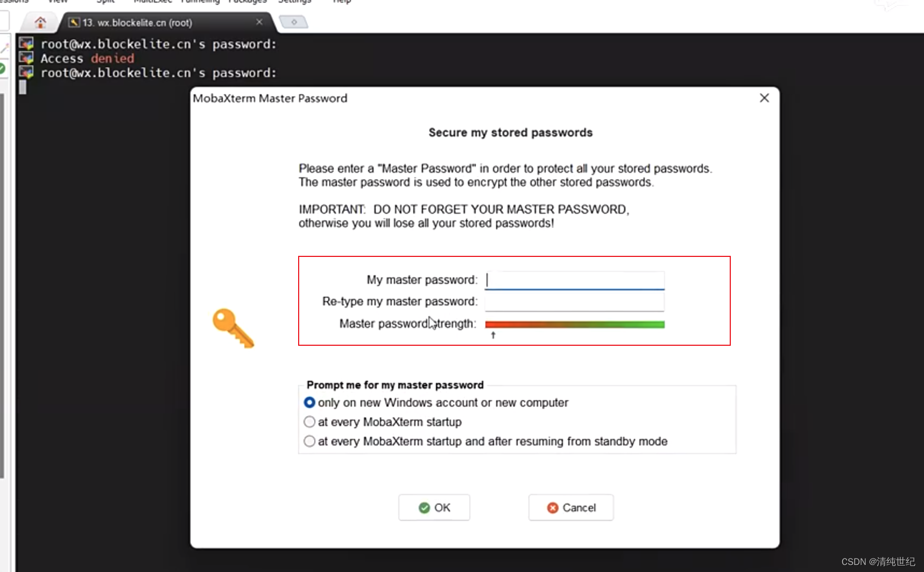Select 'only on new Windows account or new computer'
This screenshot has width=924, height=572.
click(x=309, y=402)
